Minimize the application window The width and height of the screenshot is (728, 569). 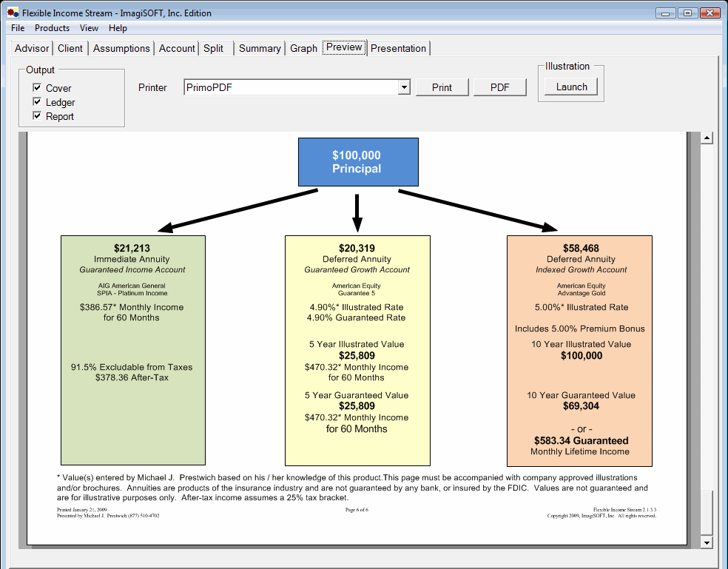coord(665,13)
